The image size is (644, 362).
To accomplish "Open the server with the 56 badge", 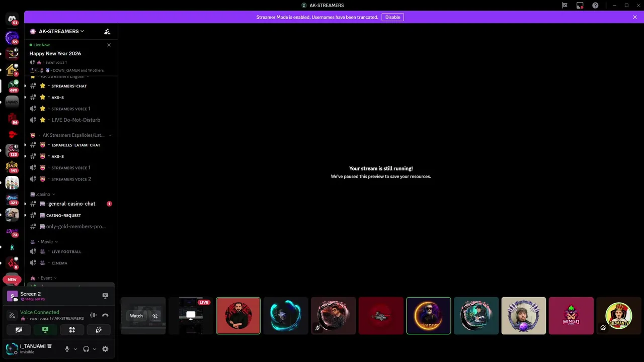I will coord(12,119).
